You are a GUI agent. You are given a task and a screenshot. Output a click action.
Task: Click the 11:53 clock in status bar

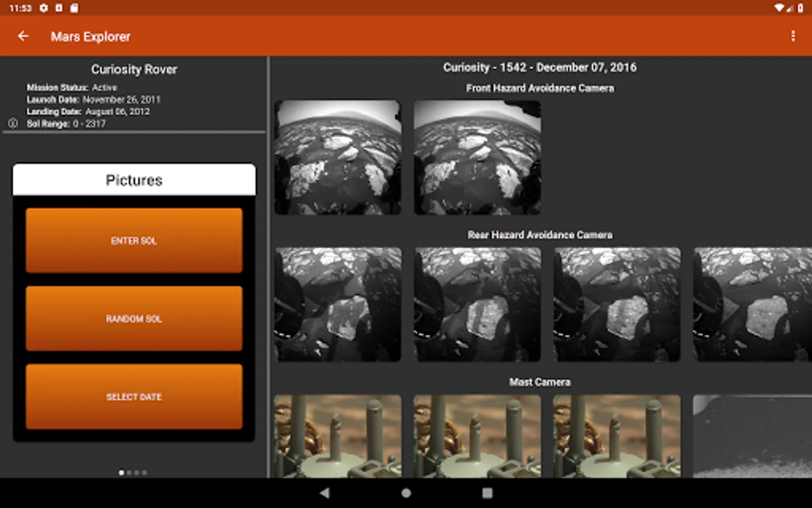[x=20, y=8]
